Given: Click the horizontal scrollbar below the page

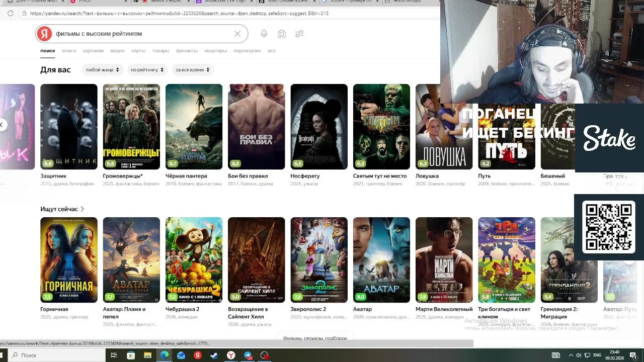Looking at the screenshot, I should pyautogui.click(x=236, y=344).
